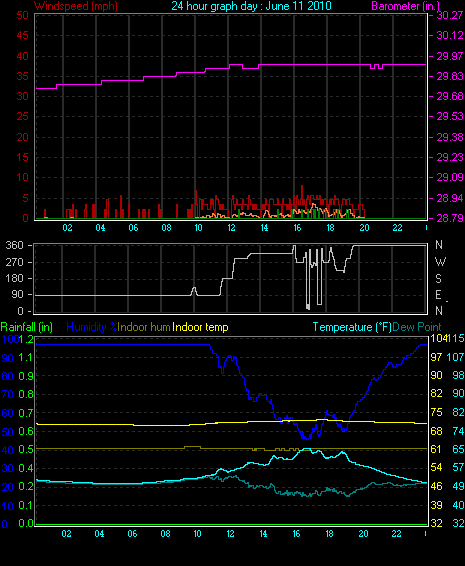The height and width of the screenshot is (566, 465).
Task: Click the 20 hour marker on top graph
Action: (364, 228)
